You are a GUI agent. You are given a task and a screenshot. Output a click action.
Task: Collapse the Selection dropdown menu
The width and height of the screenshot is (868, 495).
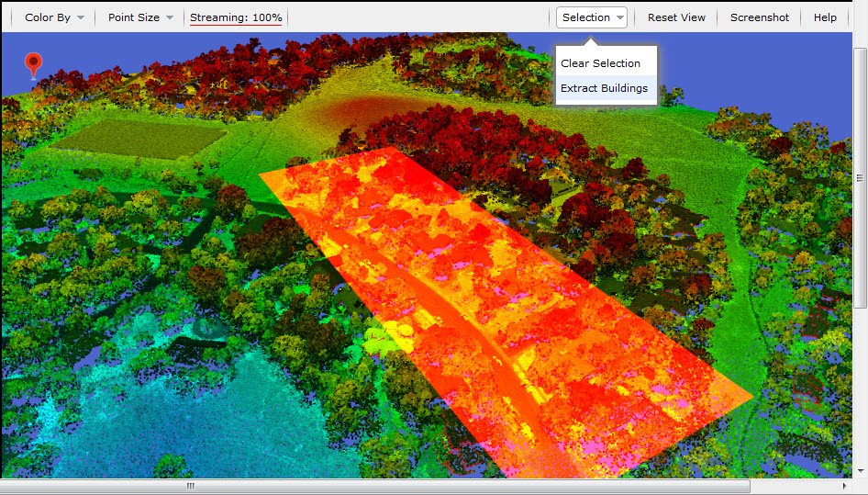[x=593, y=17]
